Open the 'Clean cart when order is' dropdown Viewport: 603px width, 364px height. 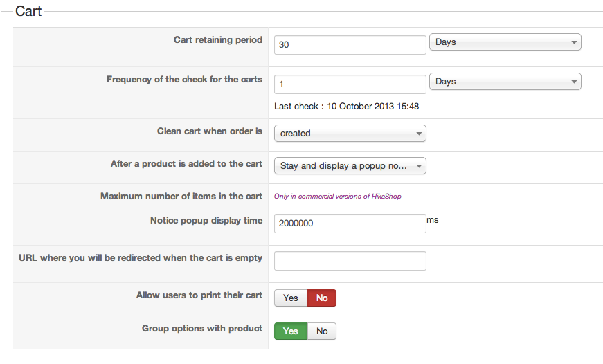coord(350,134)
